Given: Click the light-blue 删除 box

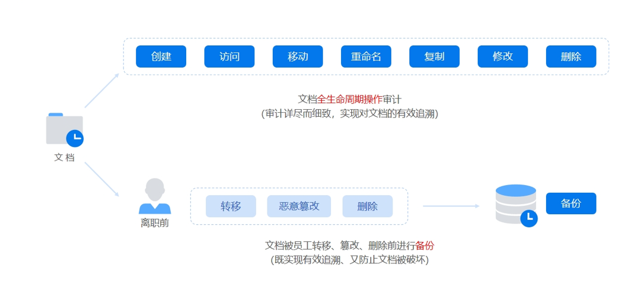Looking at the screenshot, I should (368, 206).
